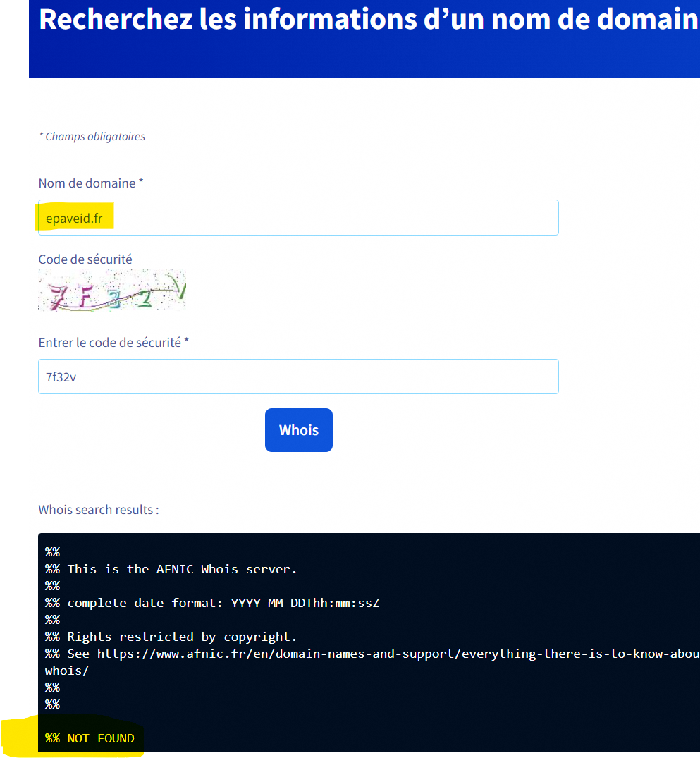Click the AFNIC URL in the results
Screen dimensions: 700x758
click(x=395, y=654)
